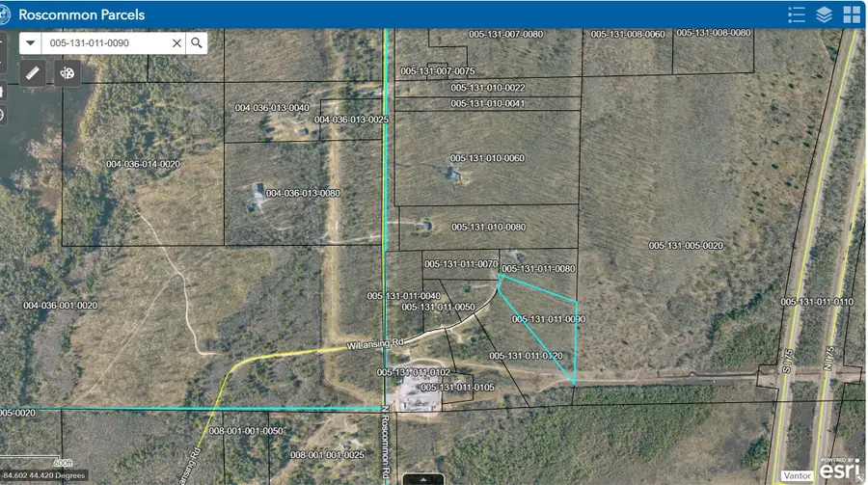The image size is (868, 485).
Task: Click the Home extent button
Action: pos(2,92)
